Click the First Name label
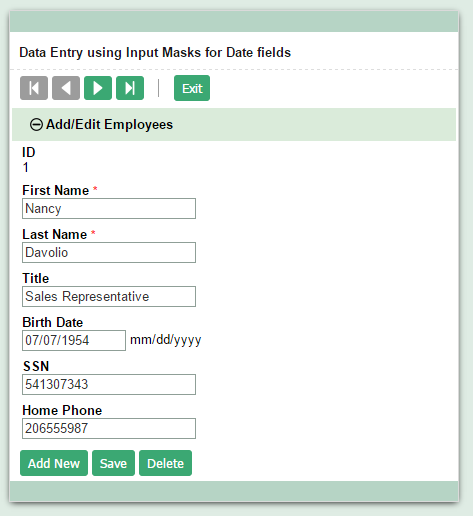Image resolution: width=473 pixels, height=516 pixels. 56,191
